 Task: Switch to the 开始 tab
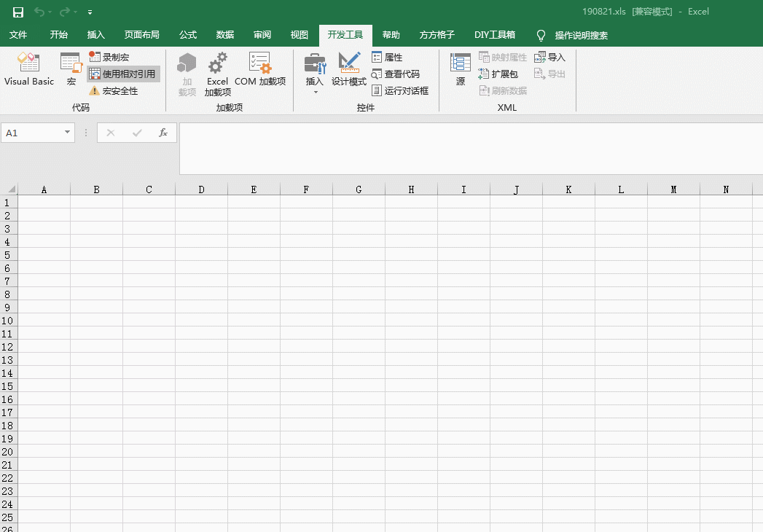pos(58,34)
